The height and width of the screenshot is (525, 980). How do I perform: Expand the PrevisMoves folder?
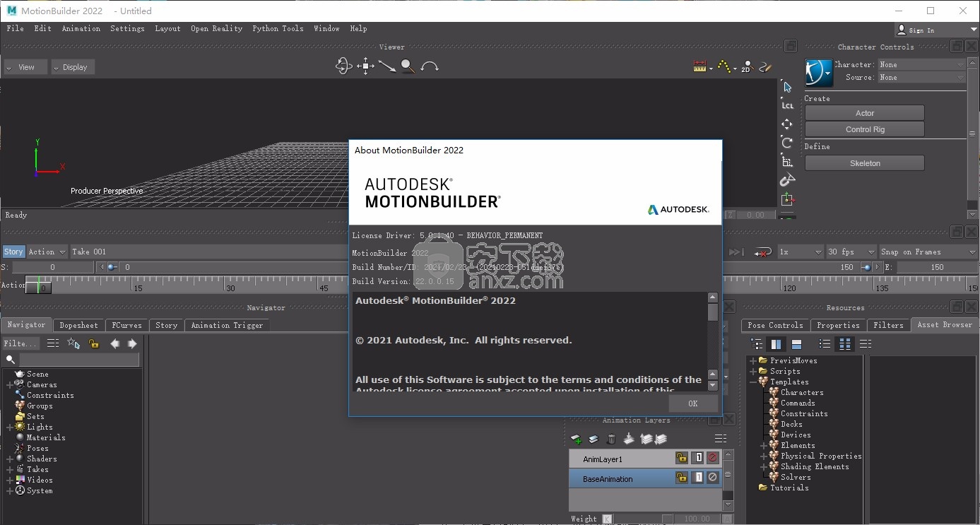pyautogui.click(x=753, y=360)
